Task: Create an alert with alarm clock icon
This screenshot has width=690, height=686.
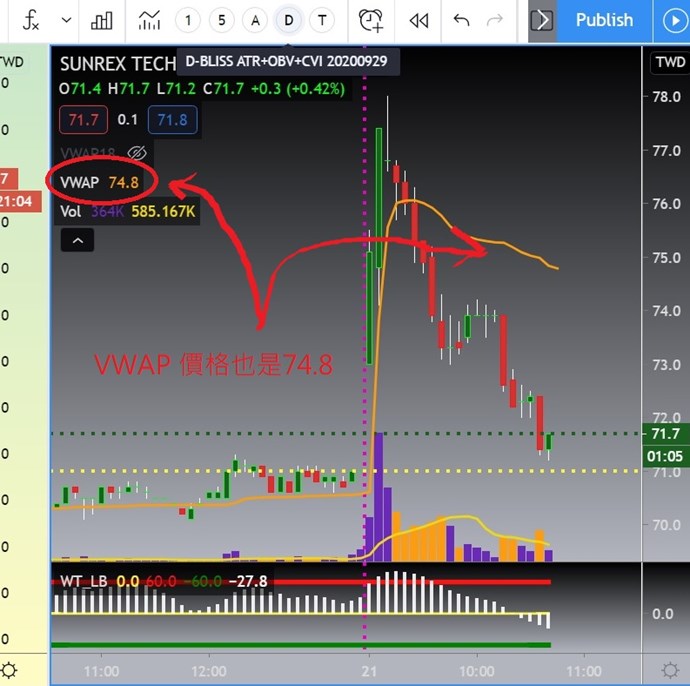Action: pos(371,20)
